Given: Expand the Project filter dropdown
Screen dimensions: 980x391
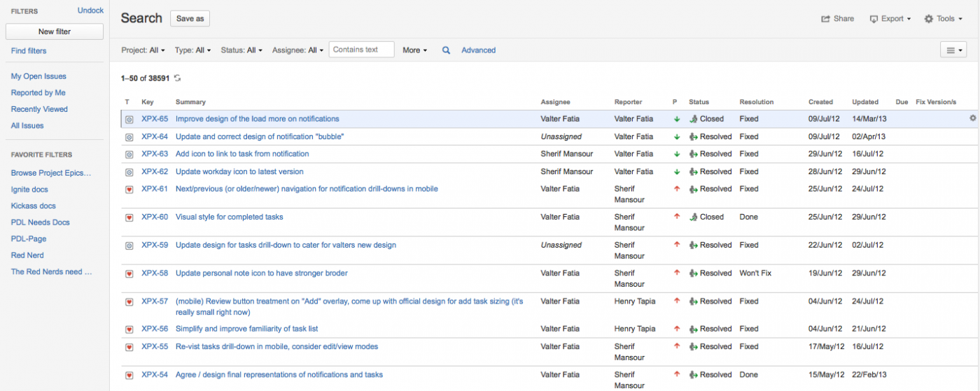Looking at the screenshot, I should coord(143,50).
